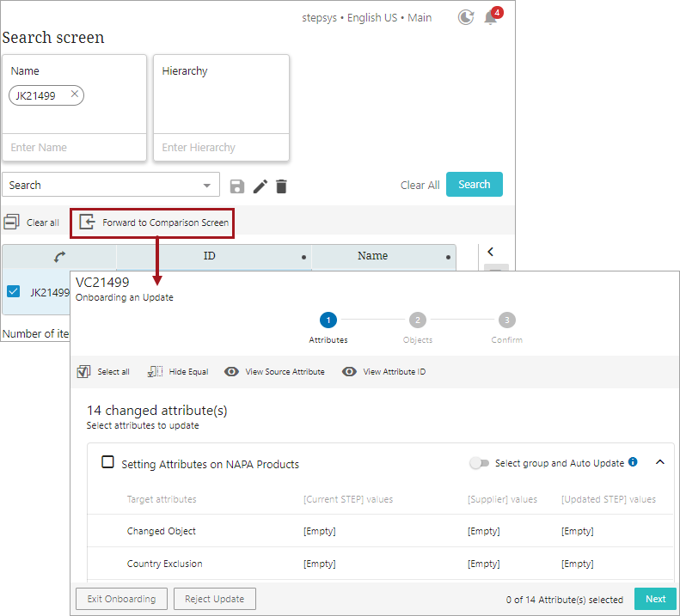Click Forward to Comparison Screen label

(x=166, y=223)
